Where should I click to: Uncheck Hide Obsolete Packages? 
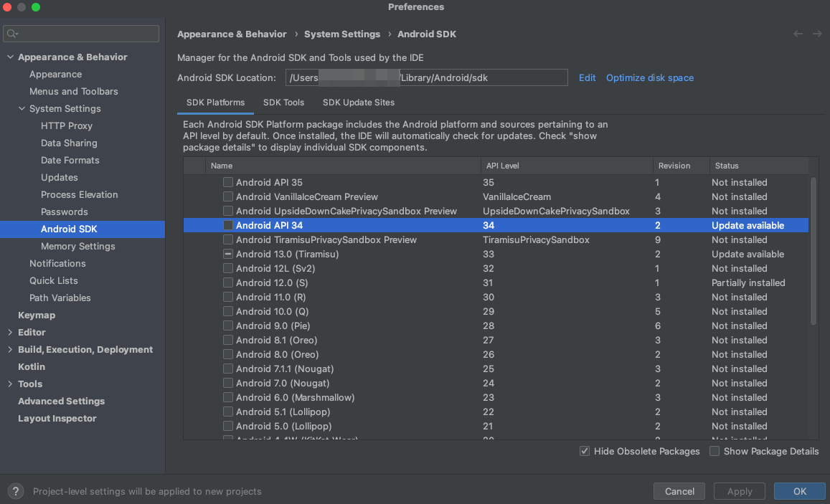[585, 451]
